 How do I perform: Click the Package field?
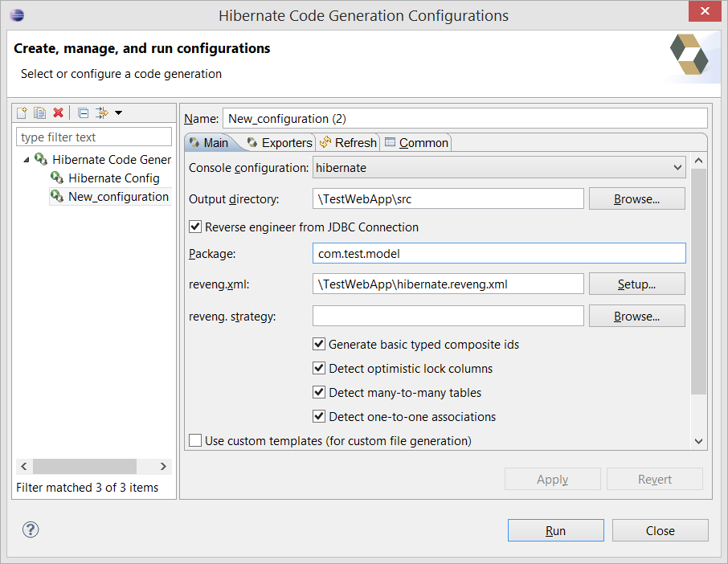[499, 253]
